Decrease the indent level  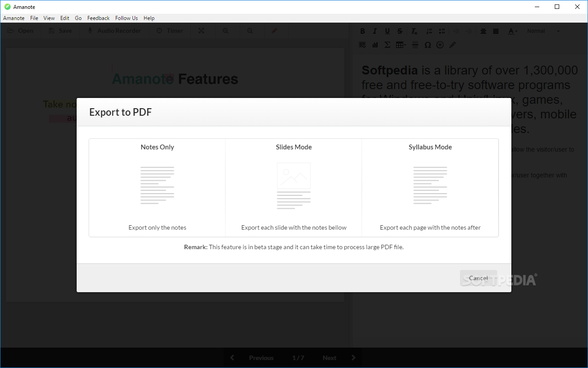click(456, 31)
